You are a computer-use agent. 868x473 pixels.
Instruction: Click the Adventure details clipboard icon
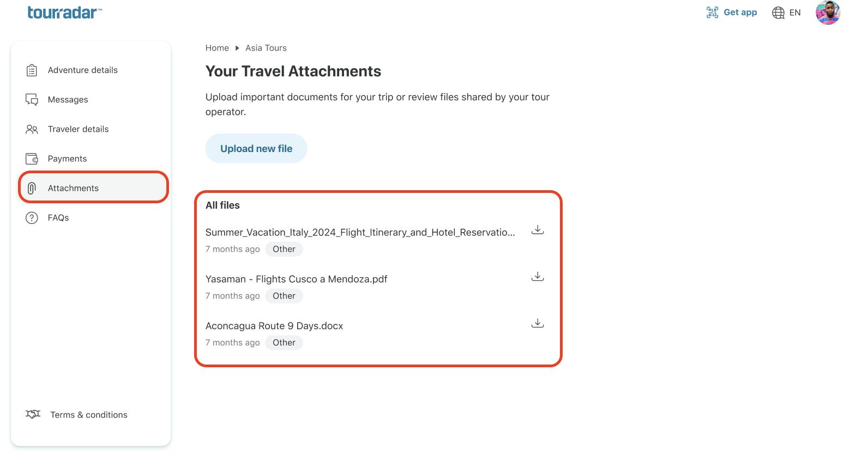(32, 70)
